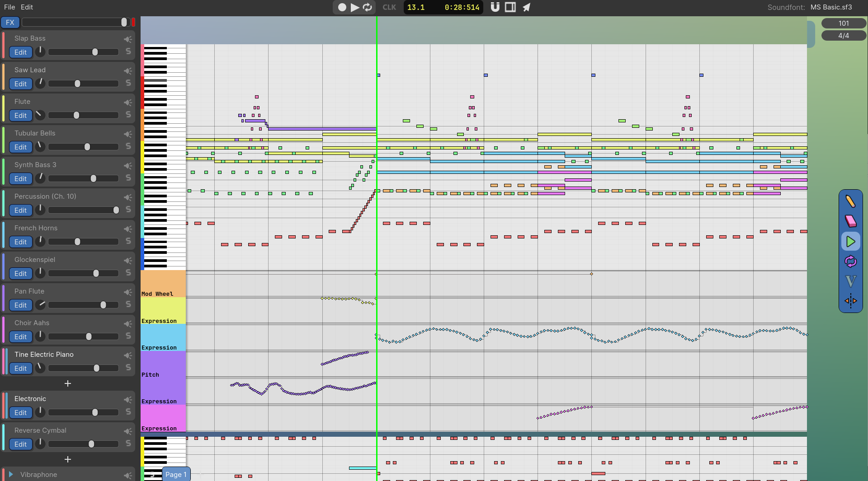
Task: Select the pencil draw tool
Action: [x=850, y=201]
